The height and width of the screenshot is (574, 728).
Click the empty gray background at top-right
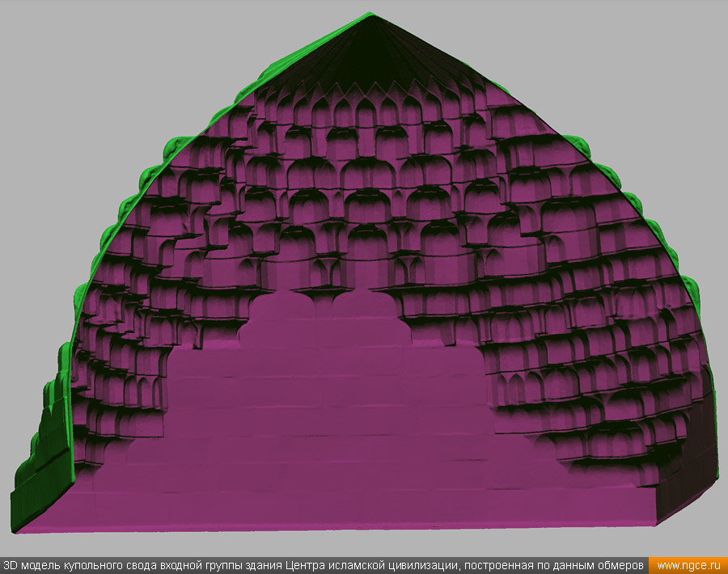click(647, 65)
